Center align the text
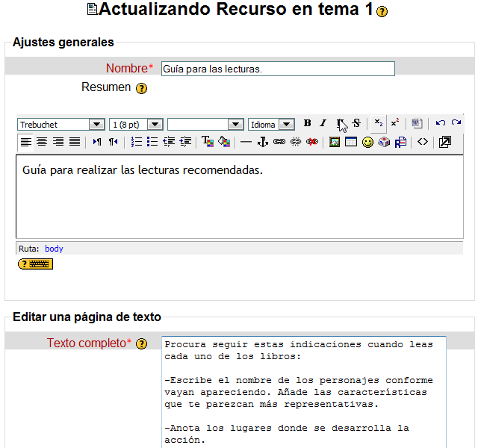Screen dimensions: 481x448 click(42, 142)
